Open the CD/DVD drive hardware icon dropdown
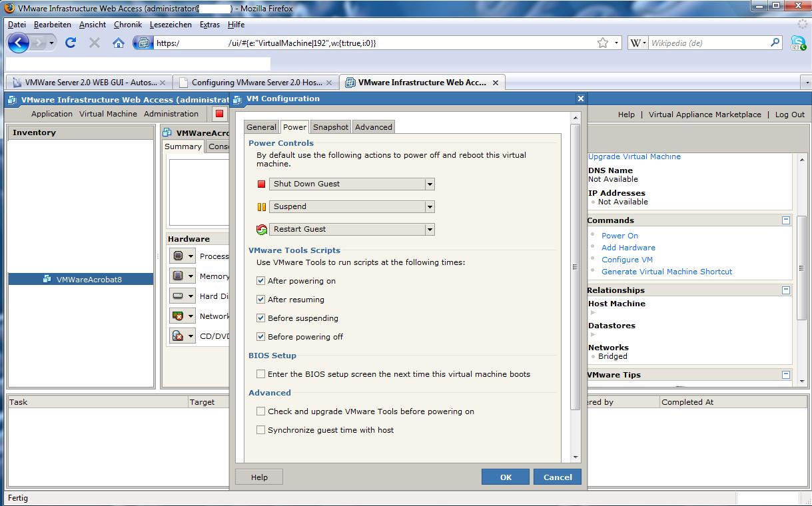 (x=182, y=336)
